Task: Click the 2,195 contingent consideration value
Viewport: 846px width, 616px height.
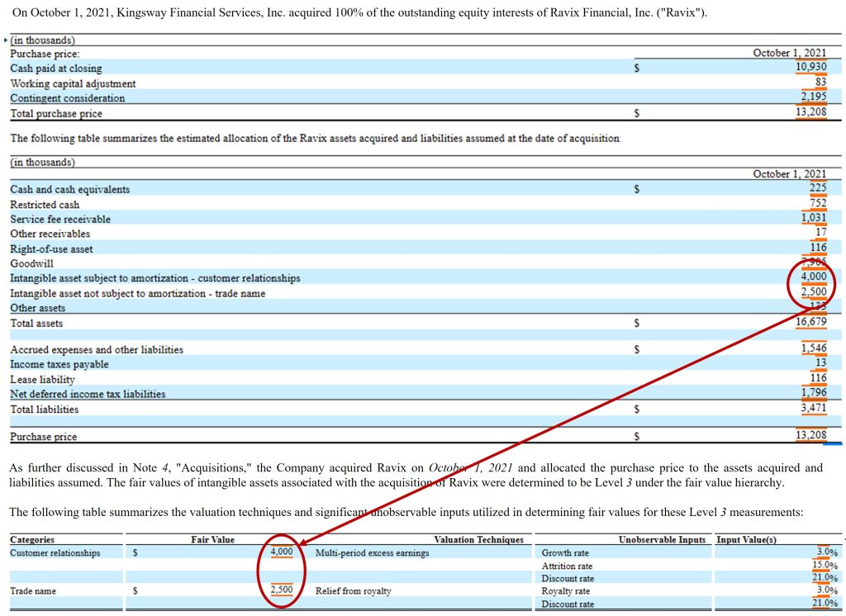Action: [814, 97]
